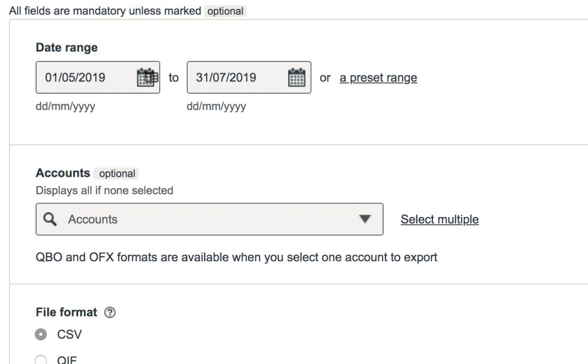Click the File format help icon
This screenshot has width=588, height=364.
click(110, 312)
